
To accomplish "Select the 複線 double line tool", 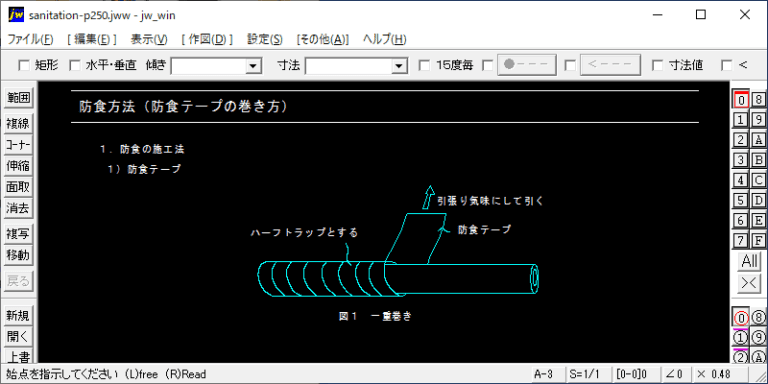I will pos(18,124).
